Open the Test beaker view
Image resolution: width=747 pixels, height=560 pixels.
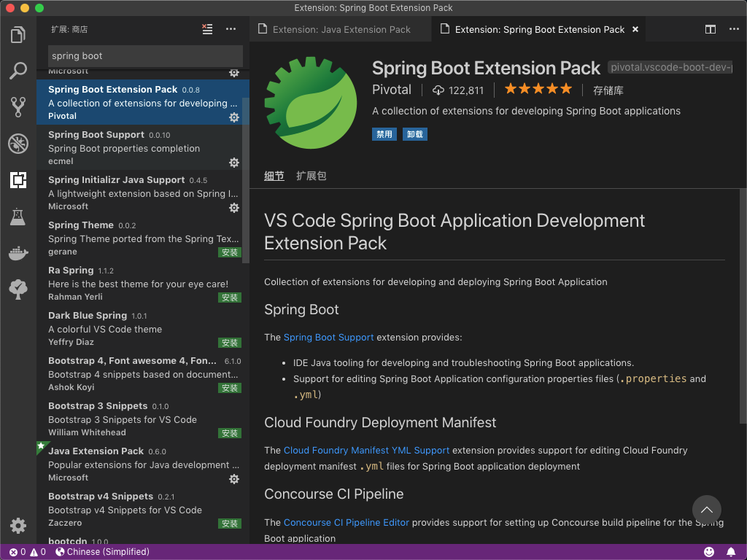pos(18,217)
